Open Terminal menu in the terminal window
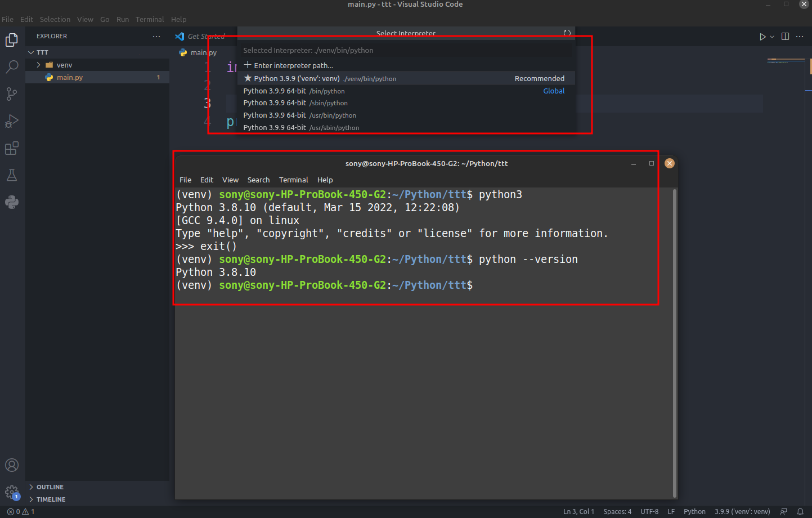Image resolution: width=812 pixels, height=518 pixels. (293, 180)
